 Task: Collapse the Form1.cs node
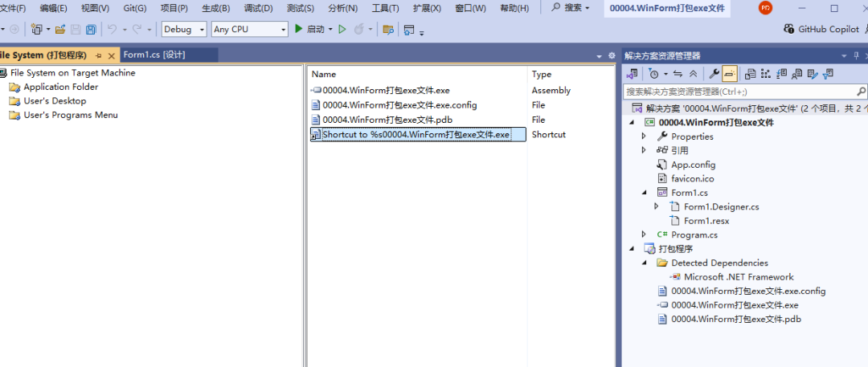coord(643,193)
